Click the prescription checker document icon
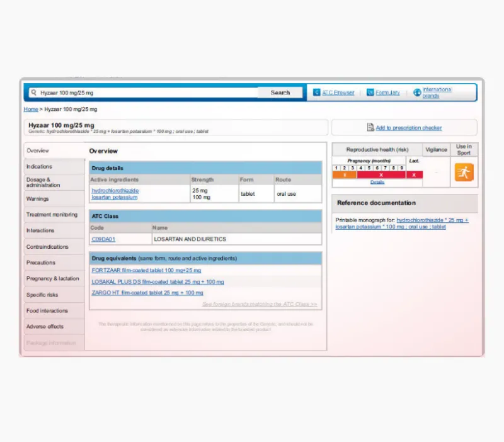 [x=370, y=128]
